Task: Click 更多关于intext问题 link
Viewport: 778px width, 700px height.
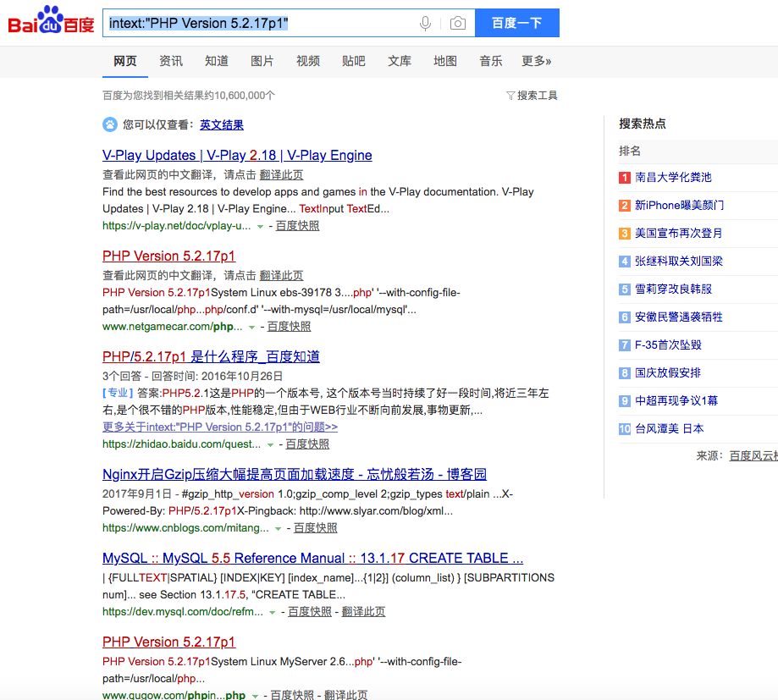Action: 220,427
